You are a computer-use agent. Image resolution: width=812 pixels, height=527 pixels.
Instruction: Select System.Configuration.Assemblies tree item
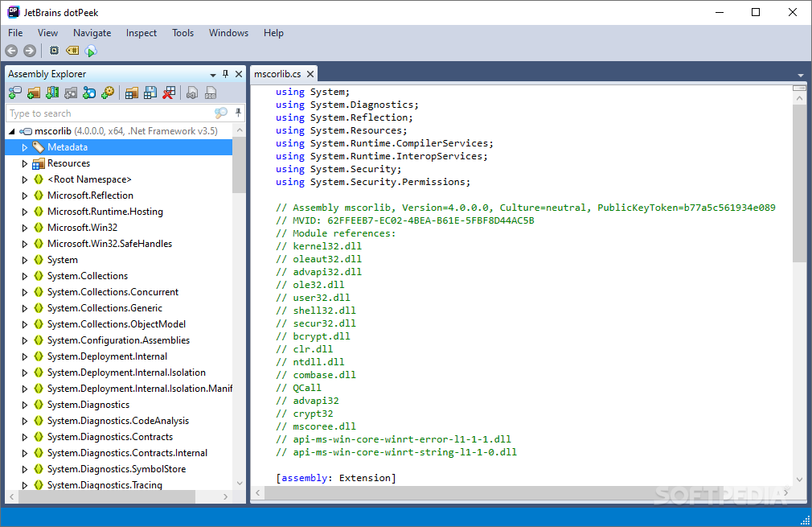pyautogui.click(x=119, y=340)
